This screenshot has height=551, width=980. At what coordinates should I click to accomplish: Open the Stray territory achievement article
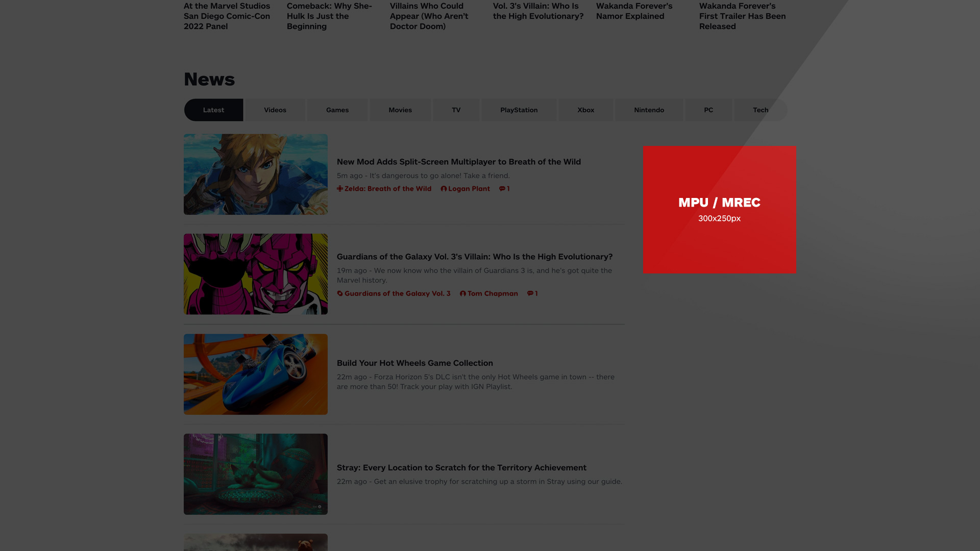click(x=461, y=467)
